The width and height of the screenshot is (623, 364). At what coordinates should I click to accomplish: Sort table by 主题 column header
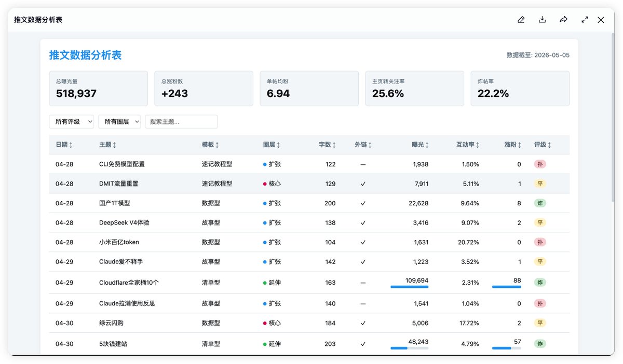point(107,145)
